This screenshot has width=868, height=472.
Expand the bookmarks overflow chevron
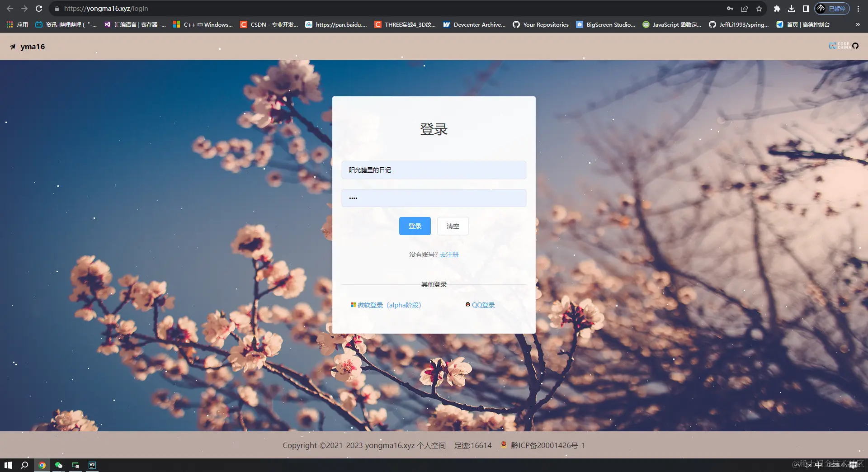click(x=857, y=25)
